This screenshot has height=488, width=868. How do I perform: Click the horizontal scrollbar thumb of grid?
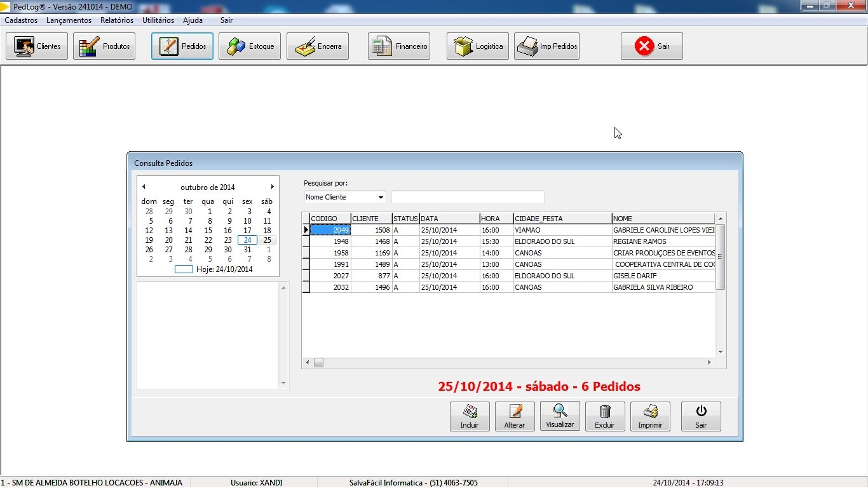(x=318, y=363)
